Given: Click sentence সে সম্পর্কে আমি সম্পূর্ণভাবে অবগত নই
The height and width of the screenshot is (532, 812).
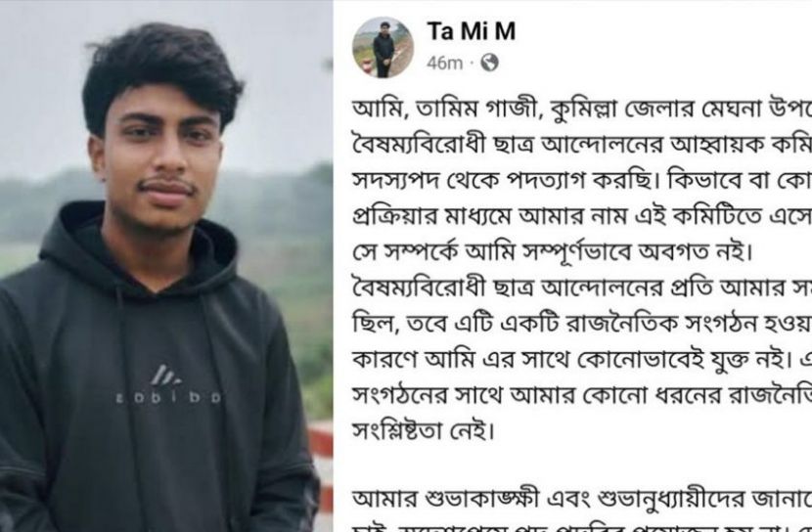Looking at the screenshot, I should click(552, 252).
